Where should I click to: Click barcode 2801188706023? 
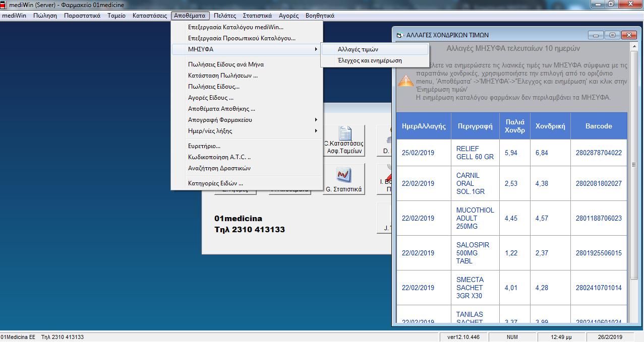coord(599,218)
